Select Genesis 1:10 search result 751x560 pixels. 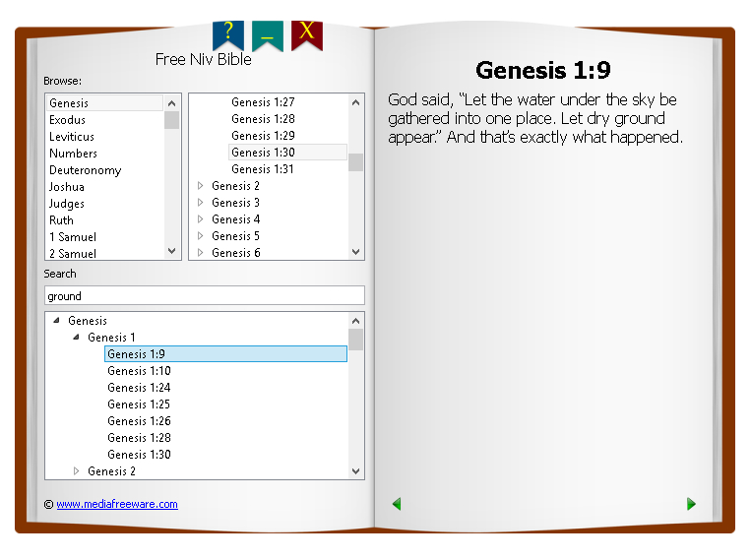139,371
